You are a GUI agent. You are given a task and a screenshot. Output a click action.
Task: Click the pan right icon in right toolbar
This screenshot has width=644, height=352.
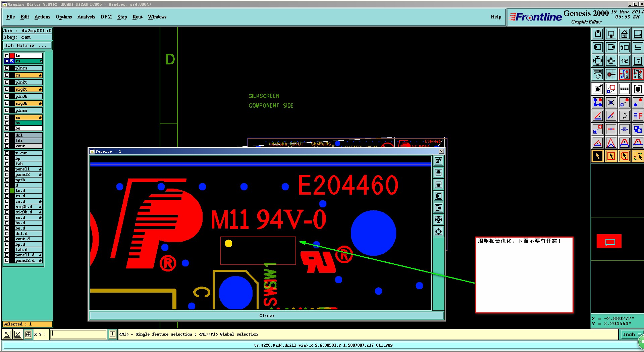611,47
